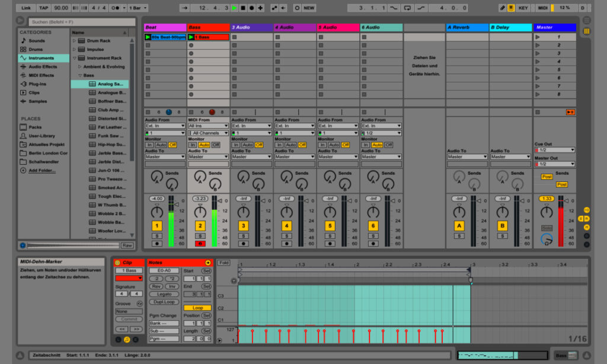This screenshot has height=364, width=607.
Task: Select Plug-Ins category in browser
Action: [x=37, y=84]
